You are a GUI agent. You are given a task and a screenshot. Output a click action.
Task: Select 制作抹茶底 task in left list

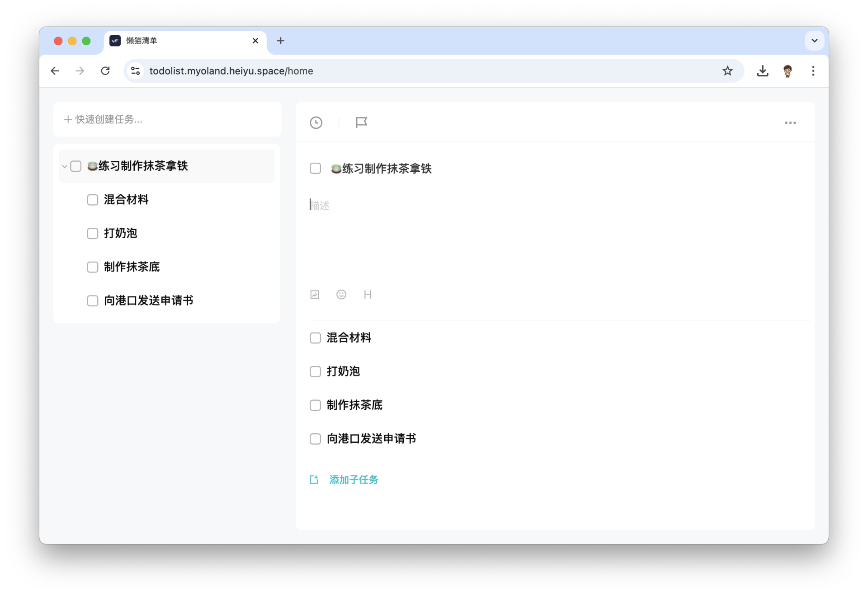pos(132,267)
